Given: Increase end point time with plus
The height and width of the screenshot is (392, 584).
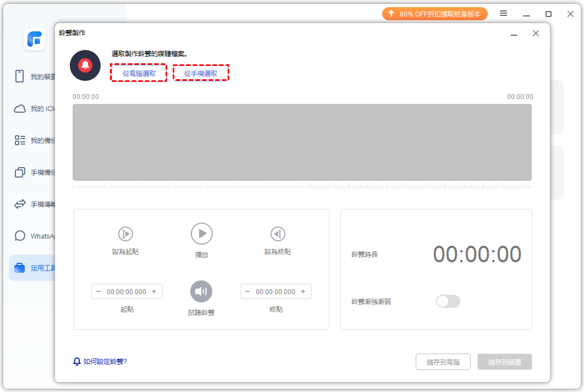Looking at the screenshot, I should coord(303,291).
